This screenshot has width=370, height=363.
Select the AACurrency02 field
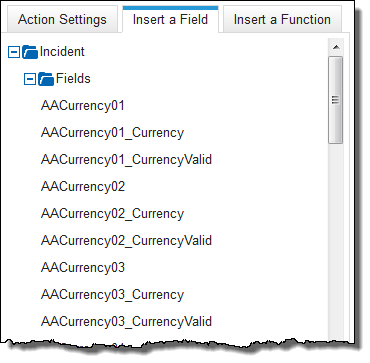coord(83,187)
